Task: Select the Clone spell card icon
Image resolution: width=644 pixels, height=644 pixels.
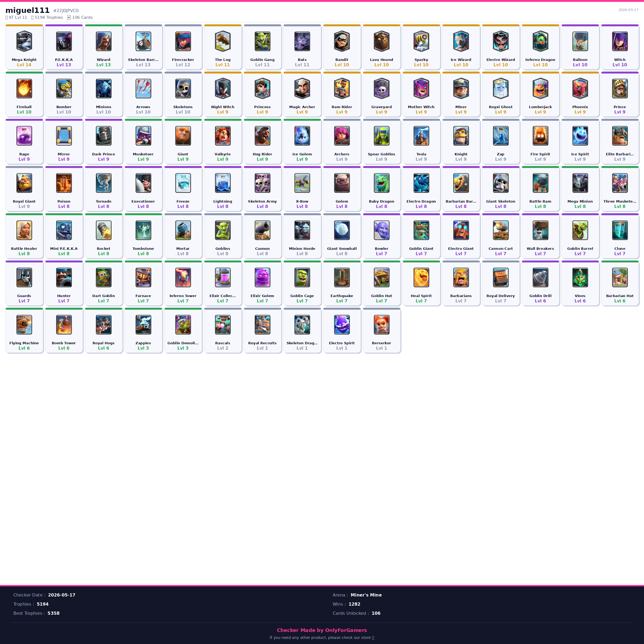Action: [x=620, y=230]
